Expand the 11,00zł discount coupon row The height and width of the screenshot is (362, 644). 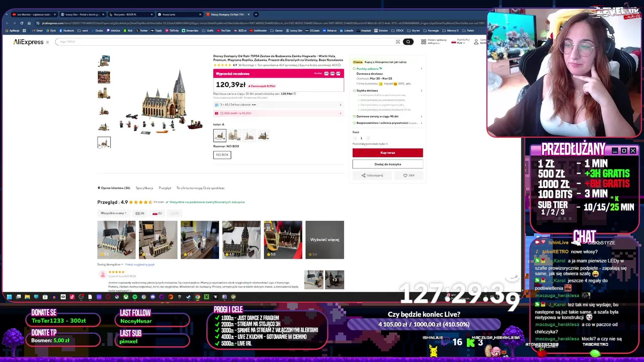(x=278, y=113)
